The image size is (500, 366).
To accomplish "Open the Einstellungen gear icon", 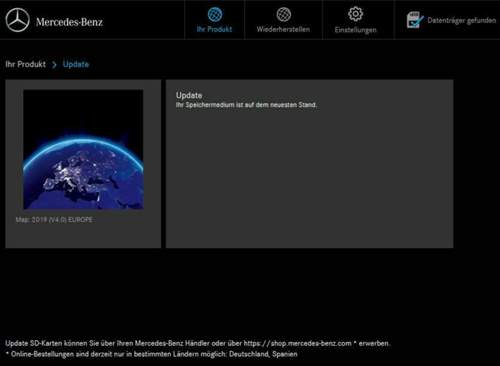I will coord(355,14).
